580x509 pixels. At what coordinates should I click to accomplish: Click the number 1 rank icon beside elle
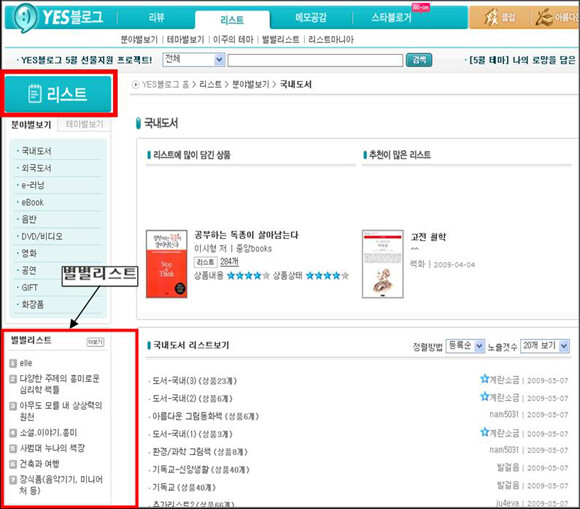point(13,363)
